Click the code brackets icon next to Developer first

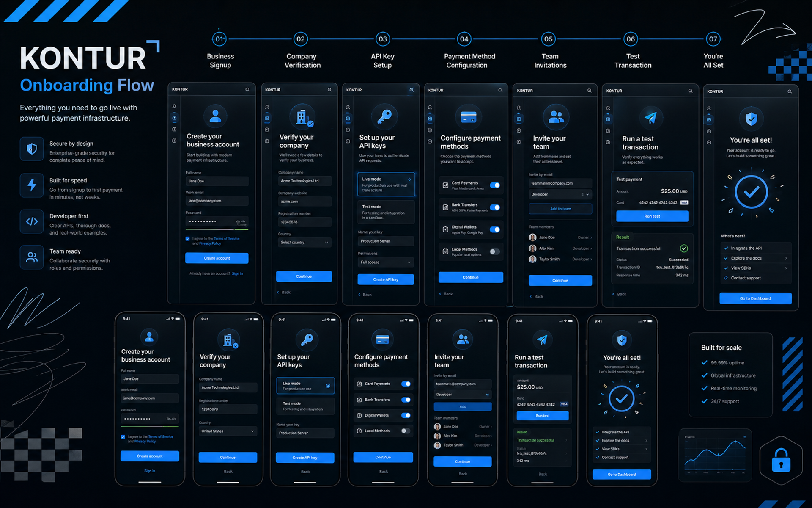click(32, 221)
